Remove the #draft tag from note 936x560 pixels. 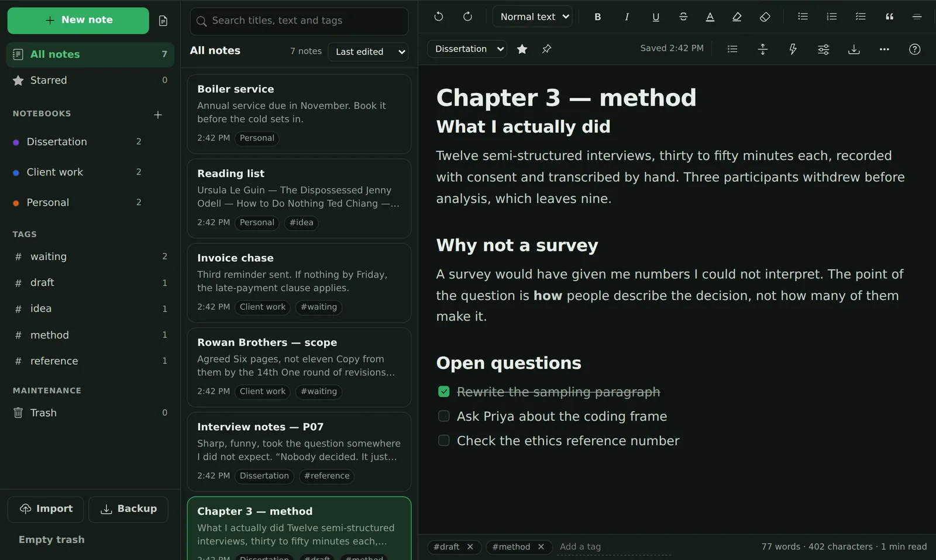coord(470,547)
